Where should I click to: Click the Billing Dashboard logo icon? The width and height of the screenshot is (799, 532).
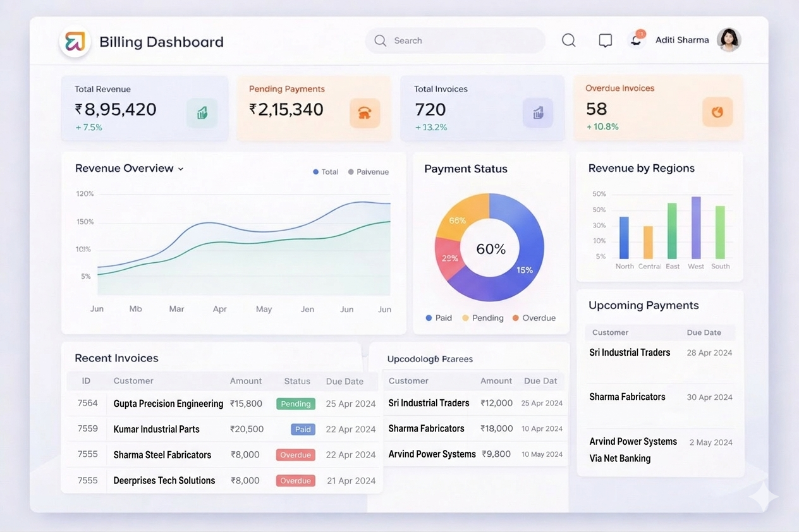(75, 42)
